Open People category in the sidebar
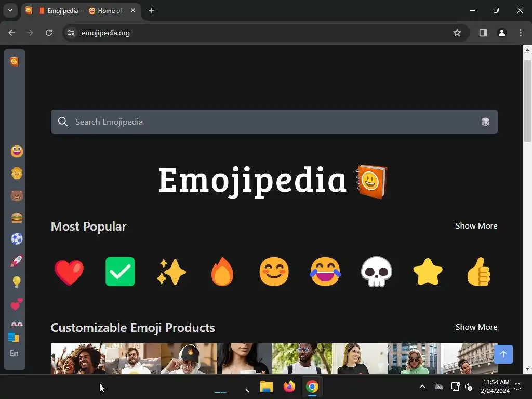The image size is (532, 399). pos(17,174)
